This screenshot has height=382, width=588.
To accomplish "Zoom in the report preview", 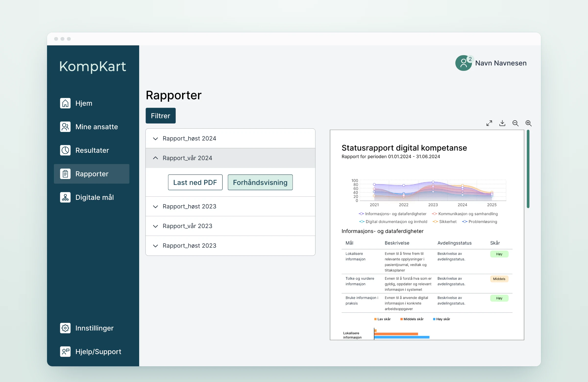I will [528, 123].
